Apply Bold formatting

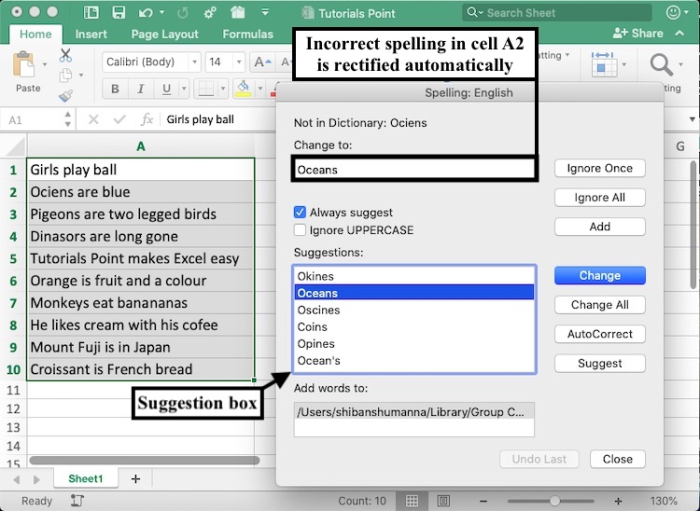coord(115,89)
